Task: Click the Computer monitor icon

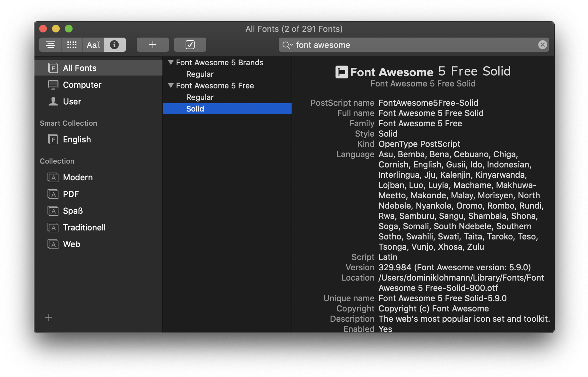Action: click(x=53, y=85)
